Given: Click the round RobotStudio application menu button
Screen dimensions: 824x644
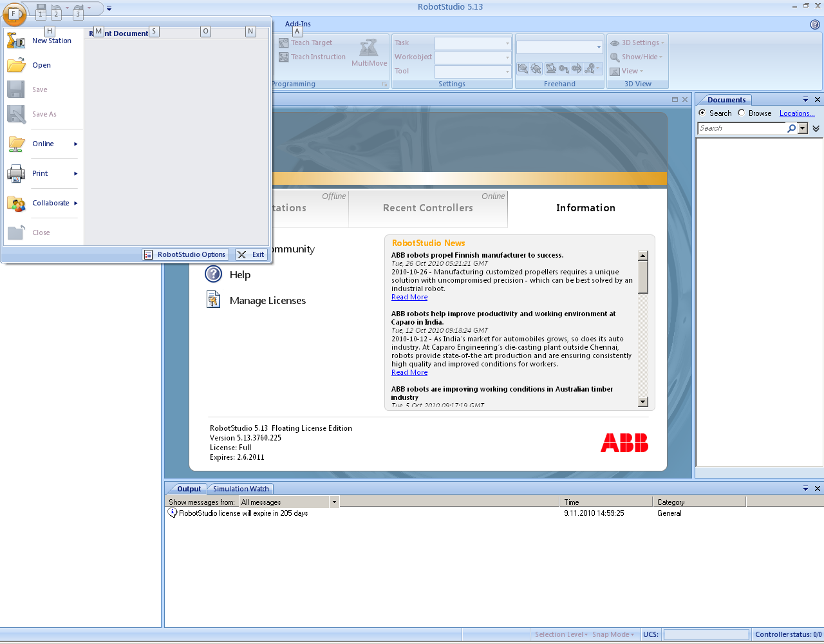Looking at the screenshot, I should tap(14, 14).
